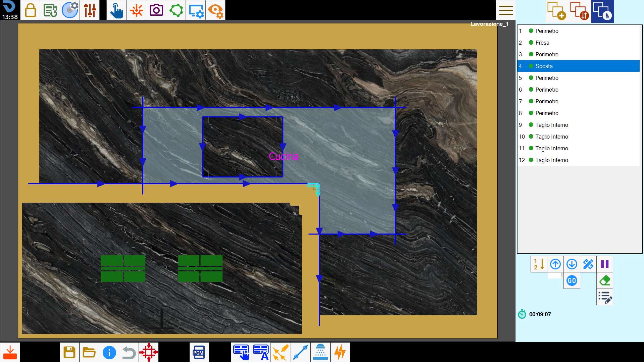
Task: Click the add workpiece icon
Action: [557, 11]
